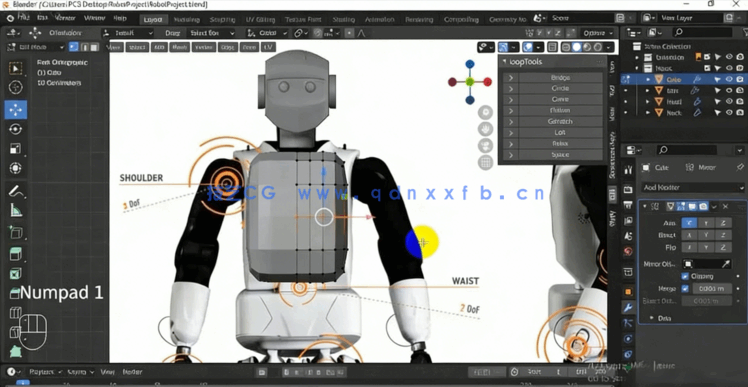Open the File menu

(24, 18)
